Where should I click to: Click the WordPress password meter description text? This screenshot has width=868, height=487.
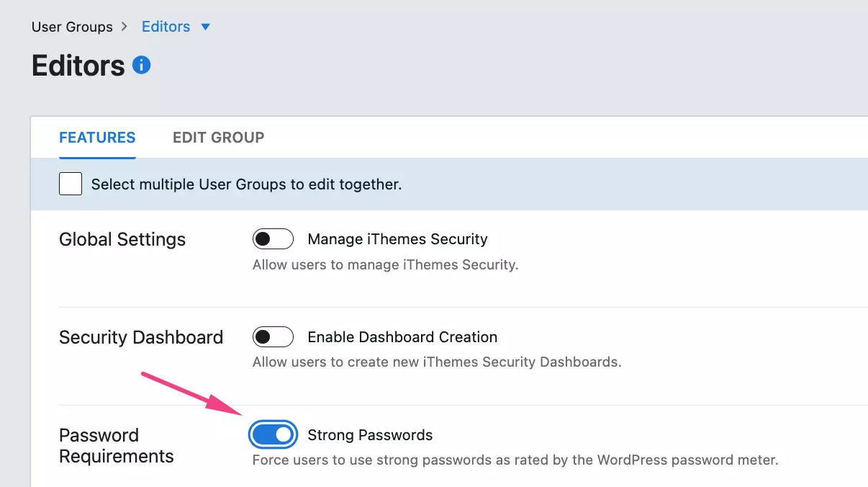pyautogui.click(x=515, y=460)
